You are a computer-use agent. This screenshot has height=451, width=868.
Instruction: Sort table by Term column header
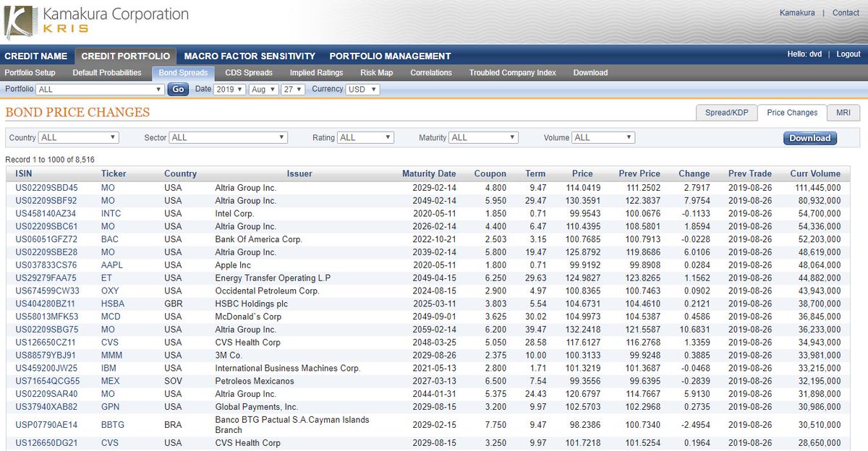coord(535,173)
